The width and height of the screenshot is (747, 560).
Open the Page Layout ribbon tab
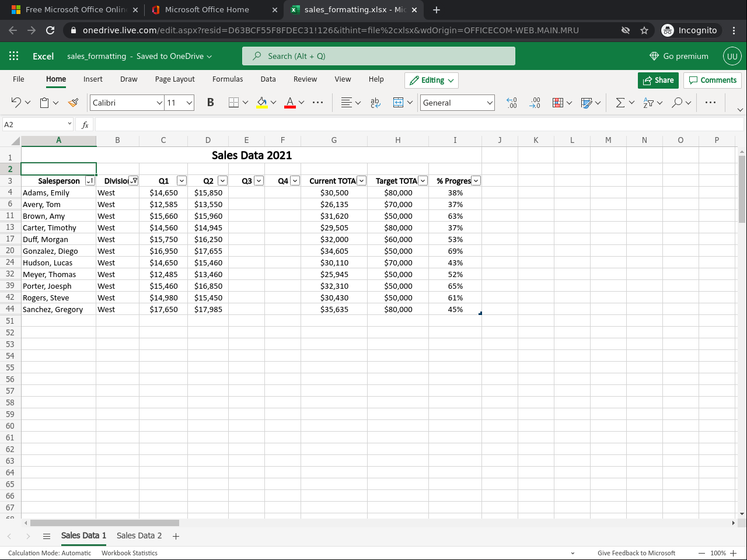coord(174,79)
